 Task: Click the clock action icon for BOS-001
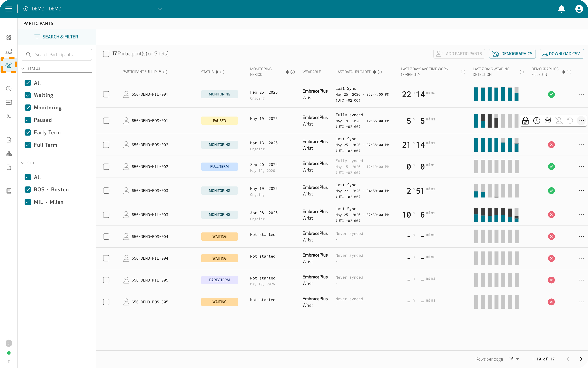click(x=537, y=120)
